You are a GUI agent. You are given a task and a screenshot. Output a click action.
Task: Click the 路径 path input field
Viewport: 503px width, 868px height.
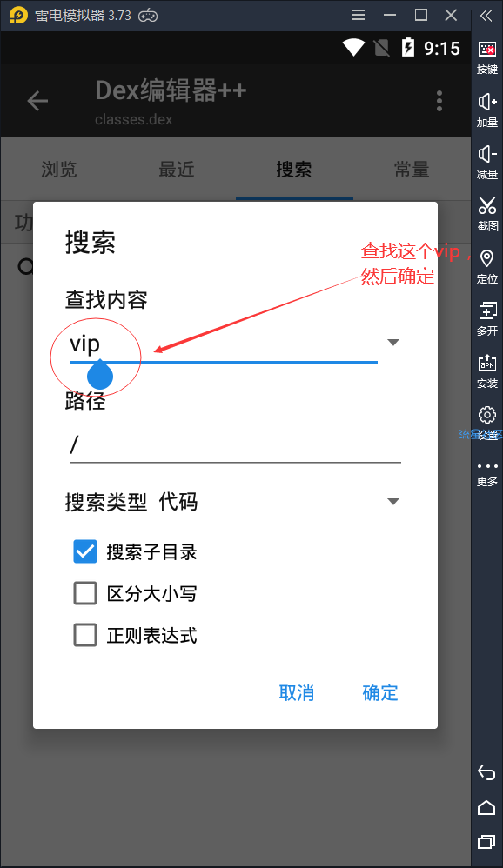pyautogui.click(x=235, y=445)
